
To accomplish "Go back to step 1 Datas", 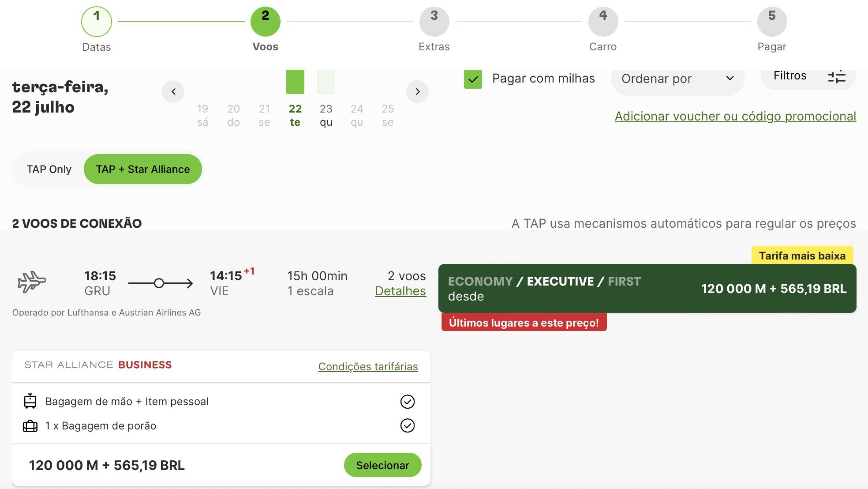I will pos(96,22).
